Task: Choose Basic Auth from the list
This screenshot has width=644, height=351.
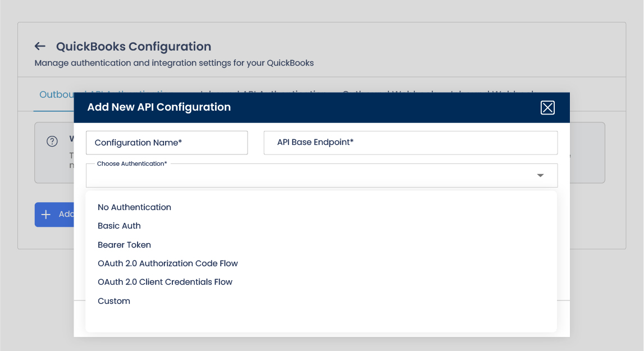Action: pos(119,226)
